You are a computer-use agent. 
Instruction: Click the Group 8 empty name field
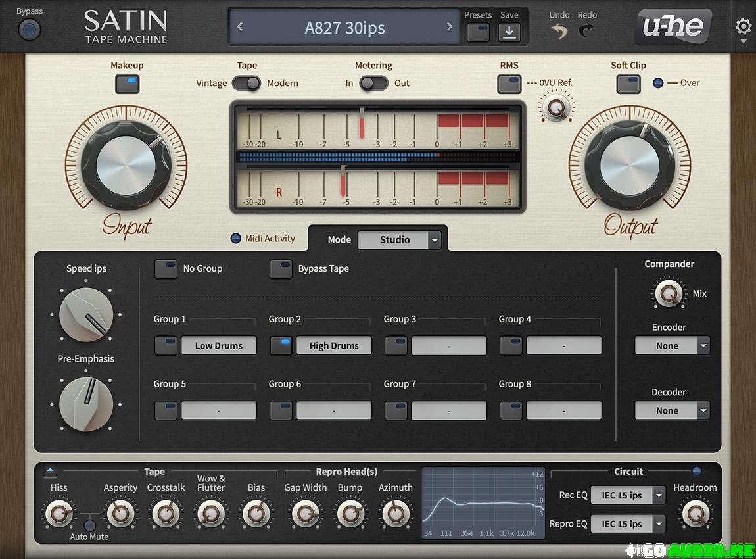click(x=564, y=410)
